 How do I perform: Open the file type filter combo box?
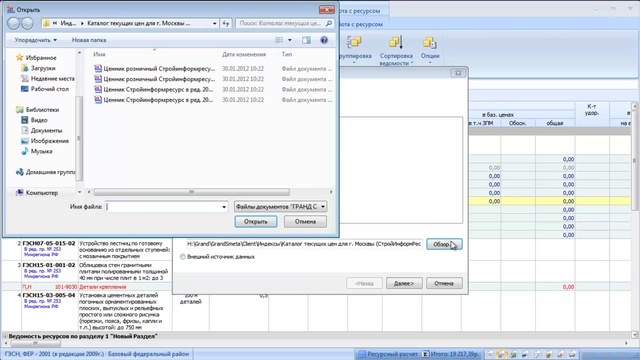(280, 207)
